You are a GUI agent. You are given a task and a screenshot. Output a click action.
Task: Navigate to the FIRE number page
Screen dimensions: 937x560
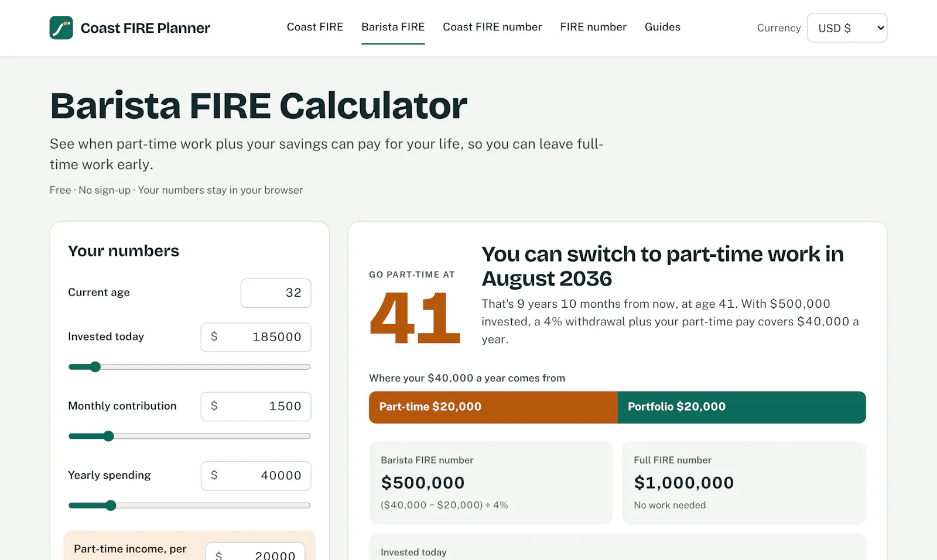(593, 27)
